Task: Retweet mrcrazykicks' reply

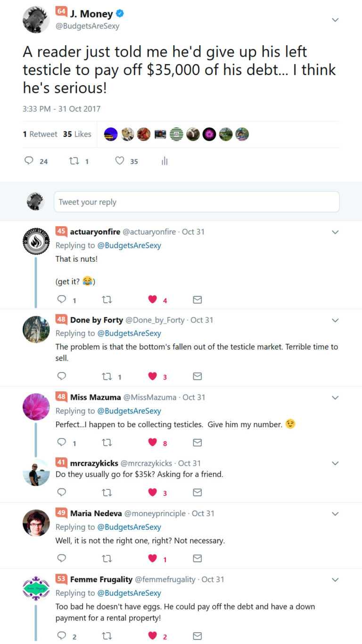Action: [x=107, y=492]
